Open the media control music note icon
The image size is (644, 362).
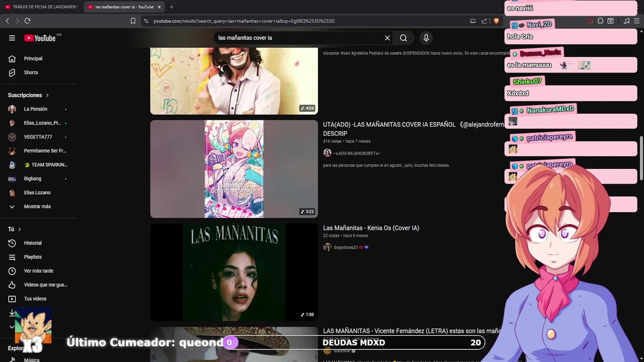626,21
